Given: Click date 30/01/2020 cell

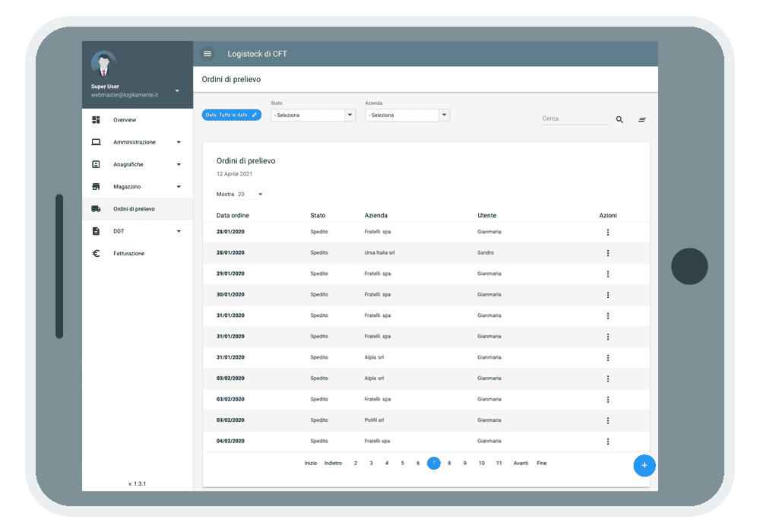Looking at the screenshot, I should tap(230, 295).
